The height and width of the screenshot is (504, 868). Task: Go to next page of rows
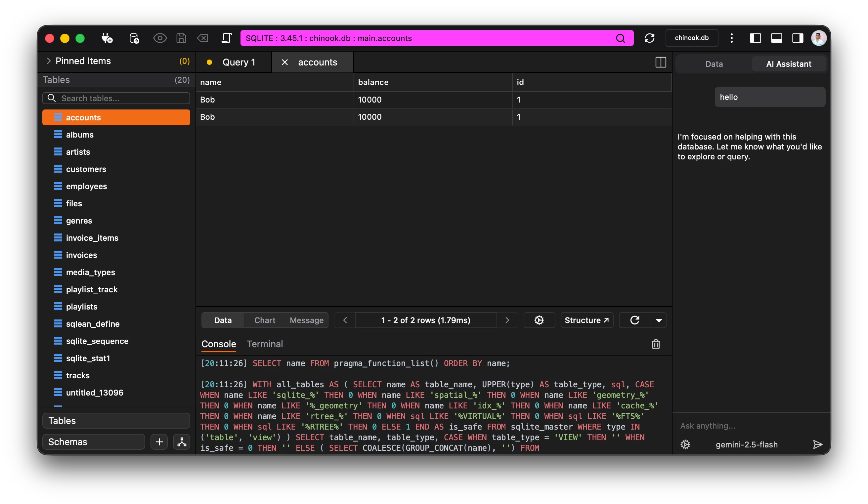pyautogui.click(x=507, y=320)
